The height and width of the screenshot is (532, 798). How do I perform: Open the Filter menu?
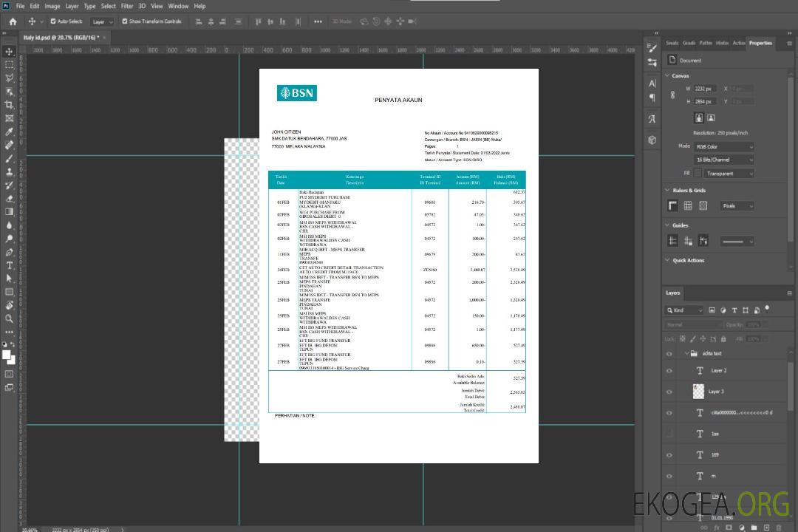[x=127, y=6]
